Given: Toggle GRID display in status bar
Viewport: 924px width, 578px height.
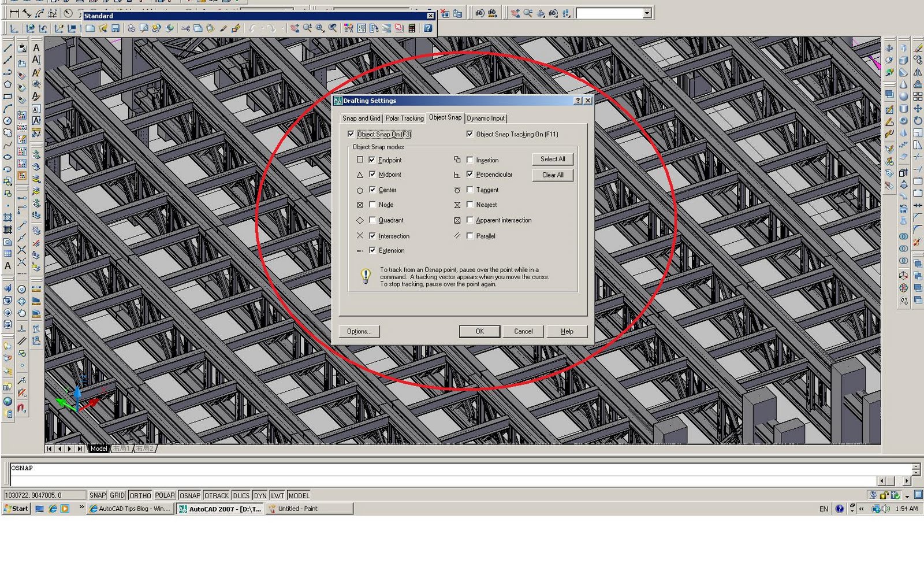Looking at the screenshot, I should click(117, 495).
